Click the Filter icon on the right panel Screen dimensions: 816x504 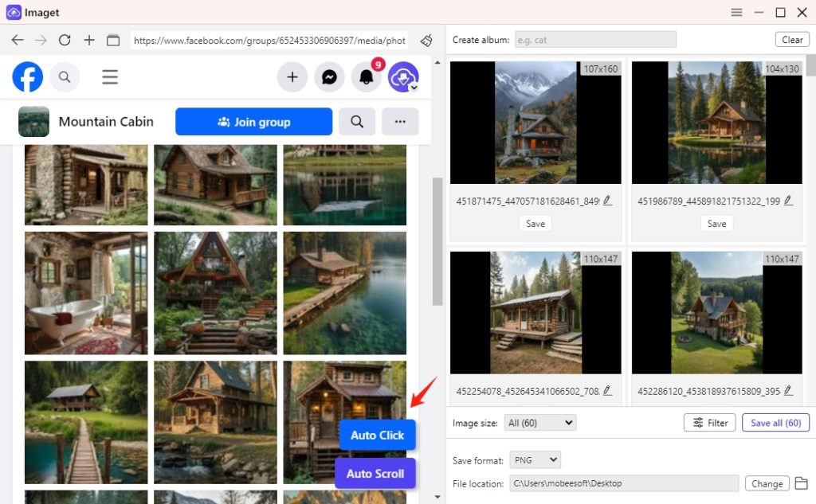(709, 422)
